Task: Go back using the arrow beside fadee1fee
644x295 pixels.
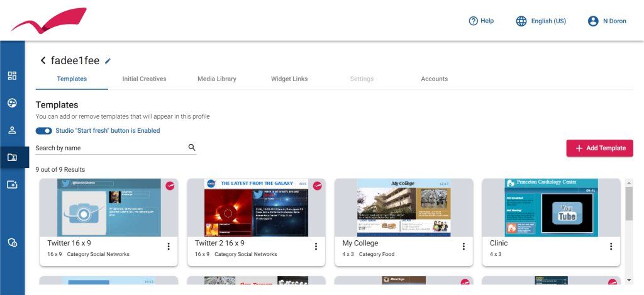Action: pos(43,60)
